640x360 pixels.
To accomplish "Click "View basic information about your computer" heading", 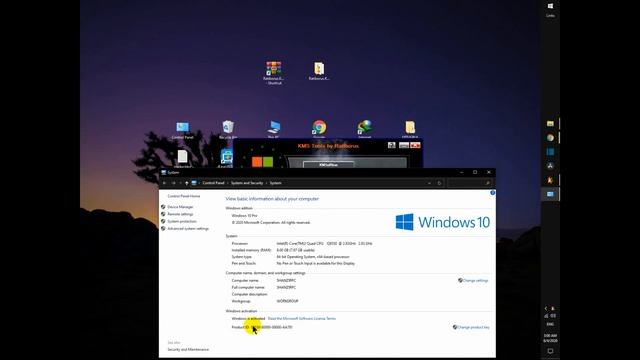I will 272,199.
